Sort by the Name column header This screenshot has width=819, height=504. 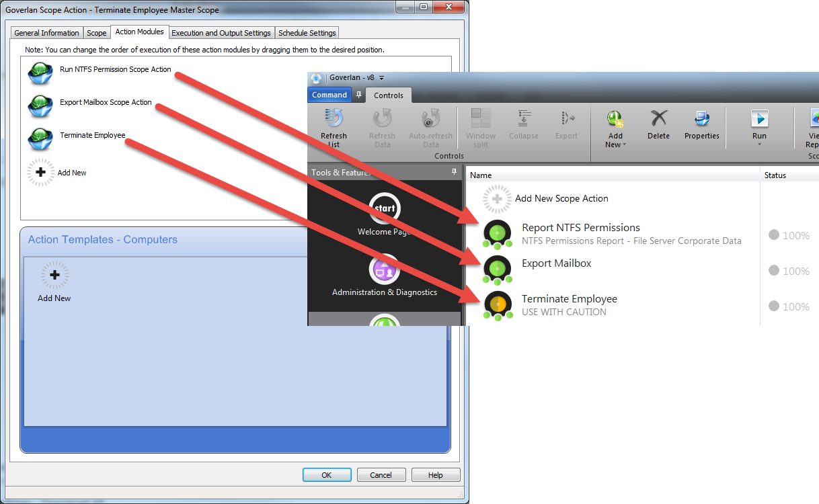coord(613,175)
